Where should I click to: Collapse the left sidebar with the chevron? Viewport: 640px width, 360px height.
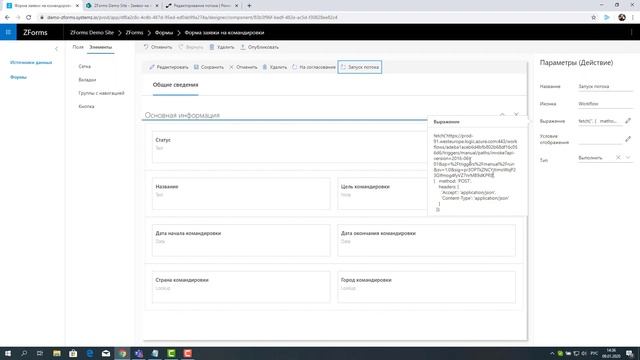[56, 49]
